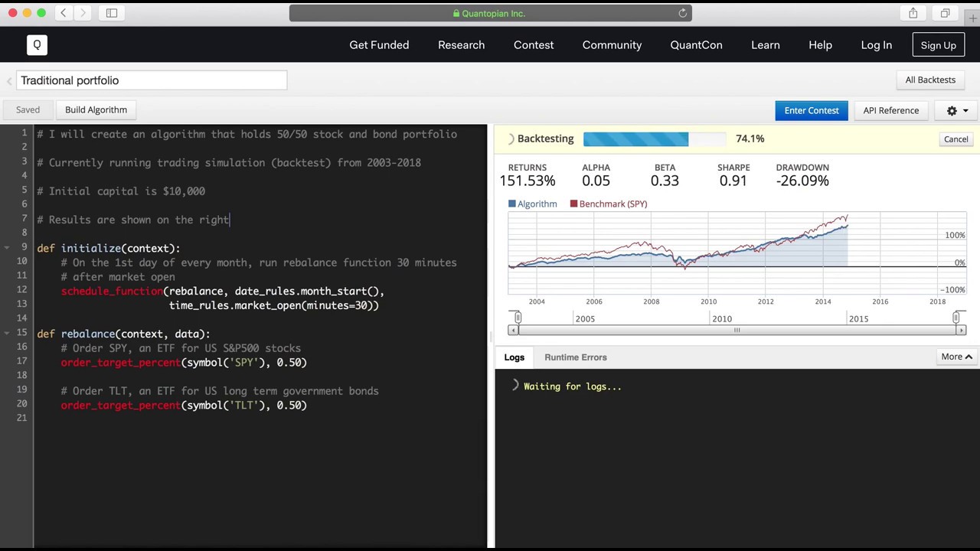The height and width of the screenshot is (551, 980).
Task: Open the API Reference
Action: pyautogui.click(x=890, y=110)
